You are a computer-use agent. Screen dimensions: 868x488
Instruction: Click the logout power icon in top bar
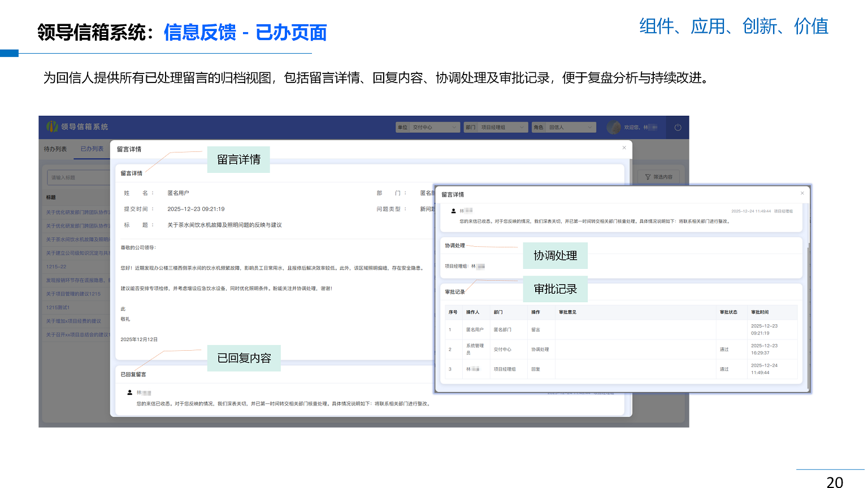(678, 127)
